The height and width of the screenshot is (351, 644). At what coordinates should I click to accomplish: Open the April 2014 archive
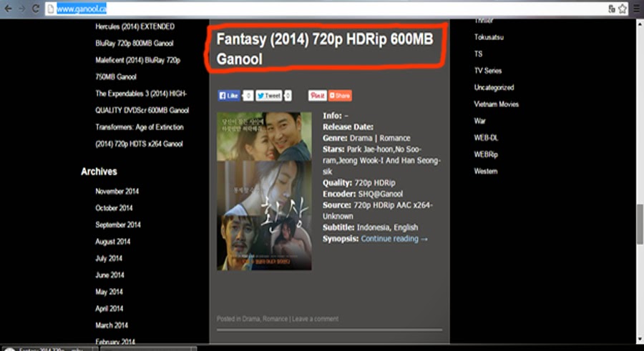point(109,309)
